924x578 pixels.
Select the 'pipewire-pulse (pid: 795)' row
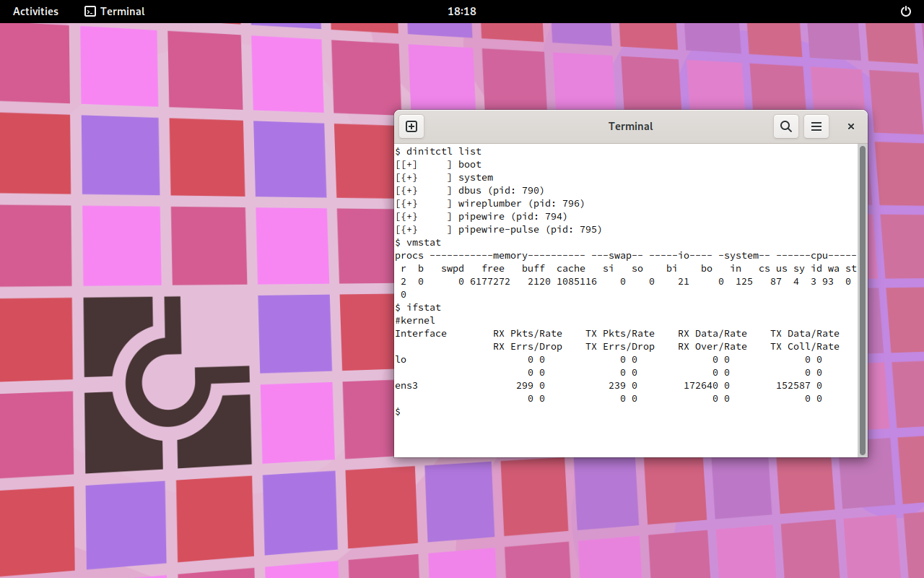[499, 230]
